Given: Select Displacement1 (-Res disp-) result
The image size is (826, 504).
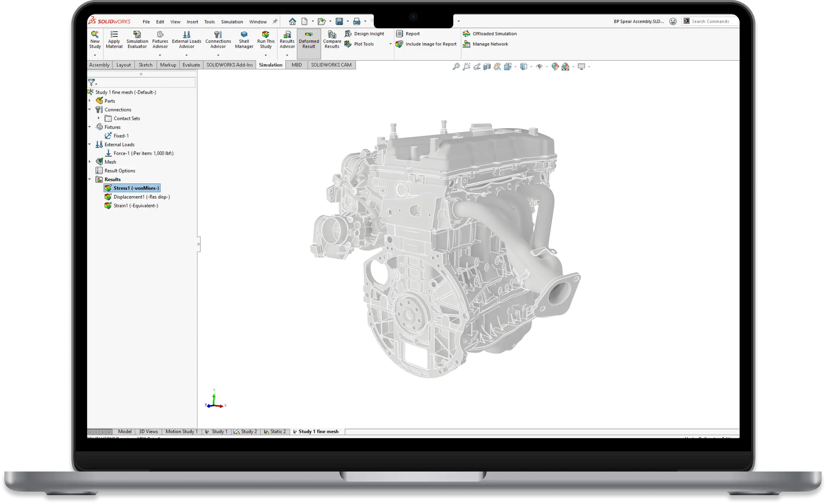Looking at the screenshot, I should [137, 197].
